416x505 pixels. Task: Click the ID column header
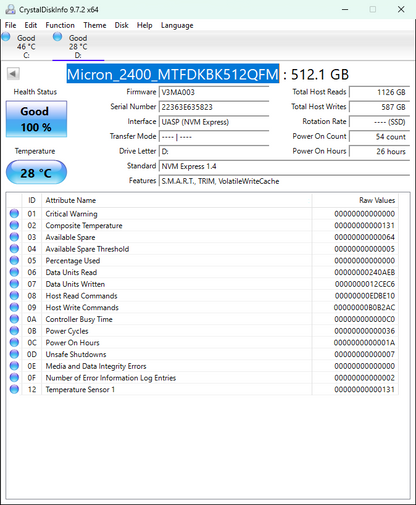coord(32,200)
